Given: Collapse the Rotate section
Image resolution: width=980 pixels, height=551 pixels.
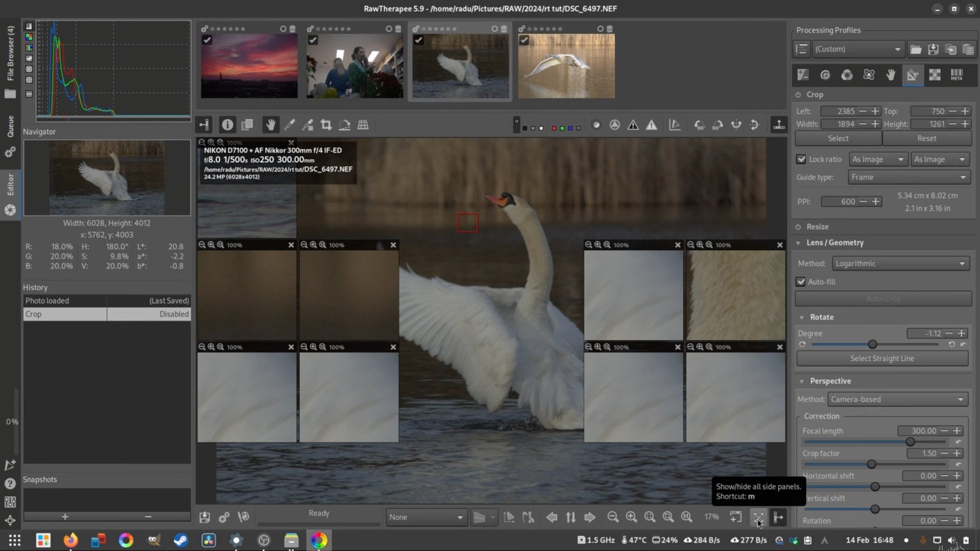Looking at the screenshot, I should 801,317.
